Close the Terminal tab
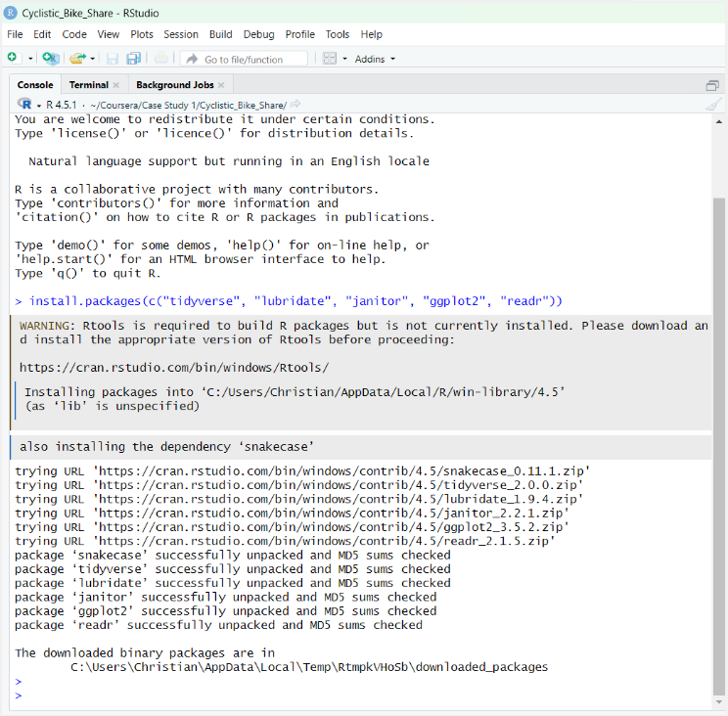The image size is (728, 716). click(116, 85)
